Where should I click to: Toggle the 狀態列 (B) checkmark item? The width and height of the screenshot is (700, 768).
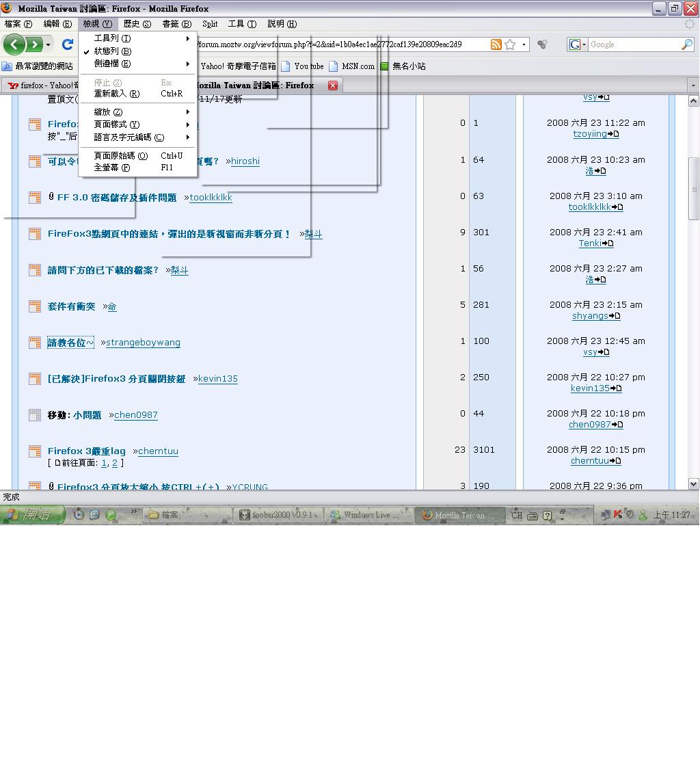tap(137, 51)
